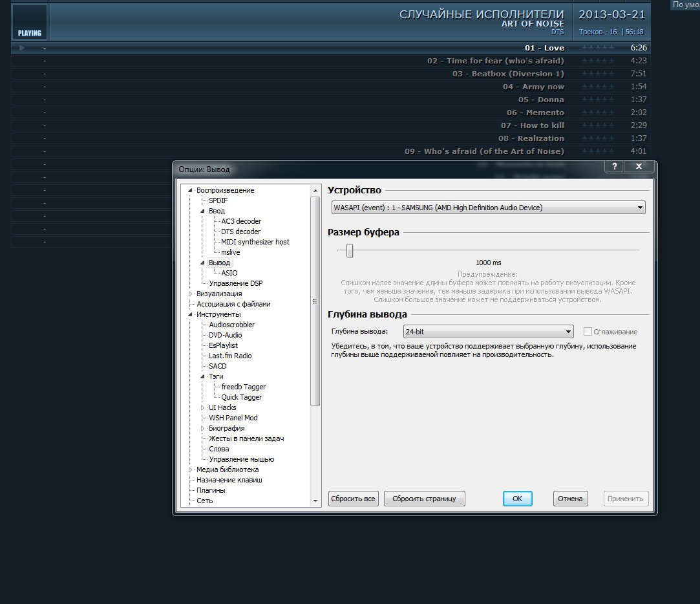
Task: Open the Глубина вывода 24-bit dropdown
Action: (488, 332)
